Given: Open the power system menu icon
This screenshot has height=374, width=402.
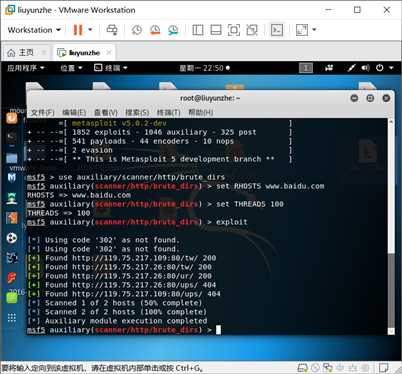Looking at the screenshot, I should (380, 68).
